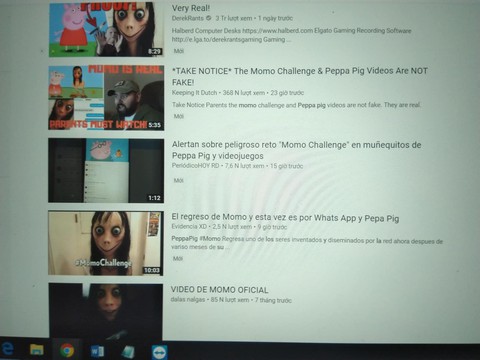
Task: Open '*TAKE NOTICE* The Momo Challenge' video title
Action: pyautogui.click(x=299, y=76)
